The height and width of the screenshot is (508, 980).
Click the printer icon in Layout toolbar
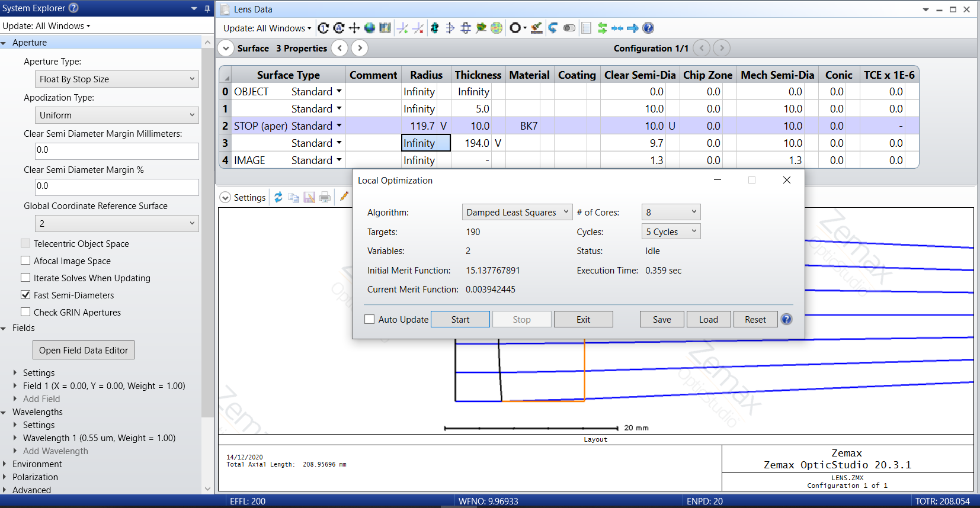point(325,198)
